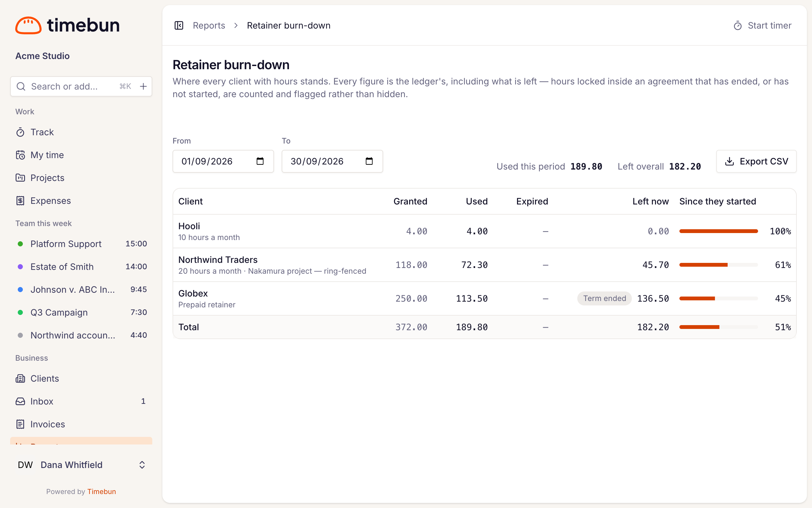This screenshot has height=508, width=812.
Task: Click the Reports breadcrumb link
Action: (x=209, y=25)
